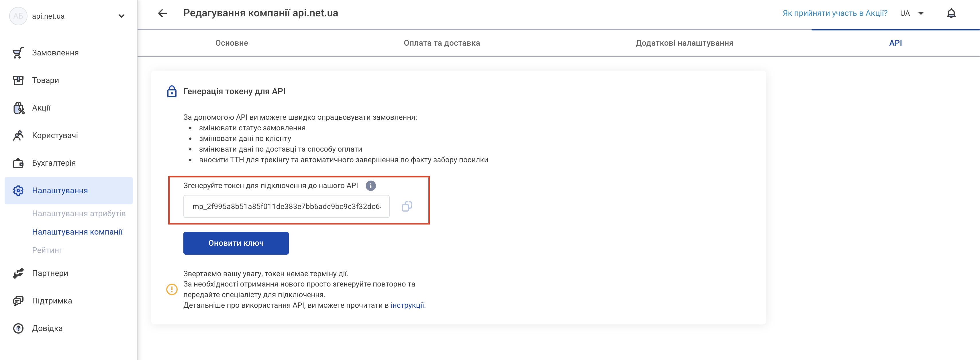Click the Акції shopping bag icon
This screenshot has width=980, height=360.
[x=18, y=108]
